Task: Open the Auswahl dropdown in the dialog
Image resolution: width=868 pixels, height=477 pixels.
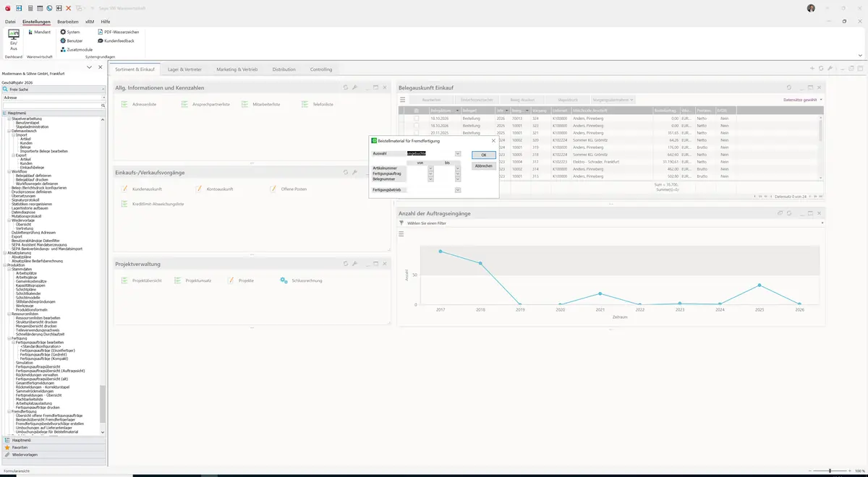Action: pyautogui.click(x=458, y=153)
